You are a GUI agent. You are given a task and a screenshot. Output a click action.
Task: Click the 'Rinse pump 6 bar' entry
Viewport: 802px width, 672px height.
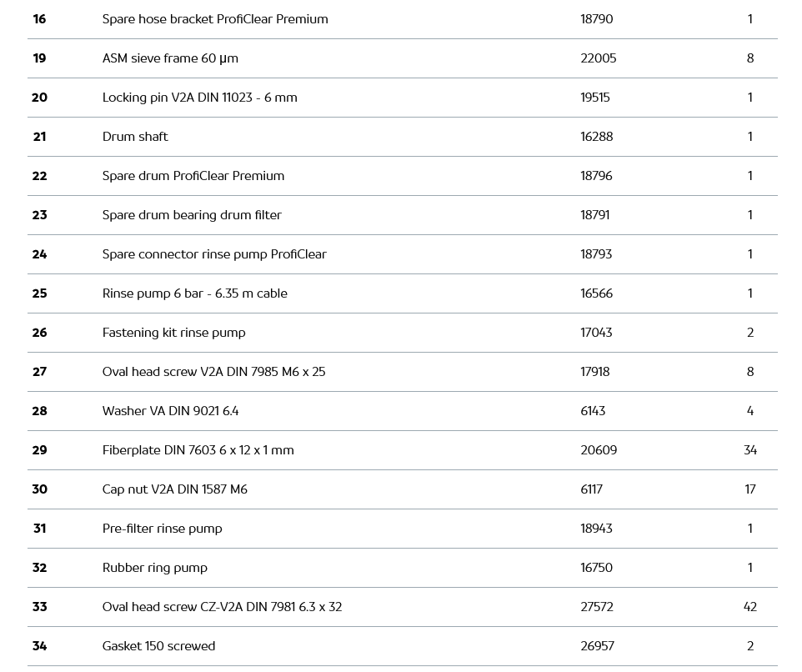(x=194, y=293)
